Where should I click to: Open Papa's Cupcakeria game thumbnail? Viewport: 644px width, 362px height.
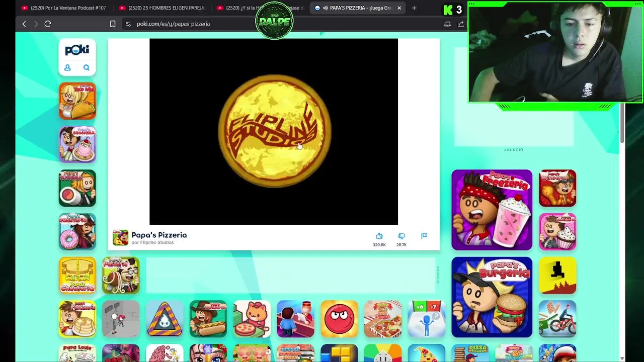557,232
